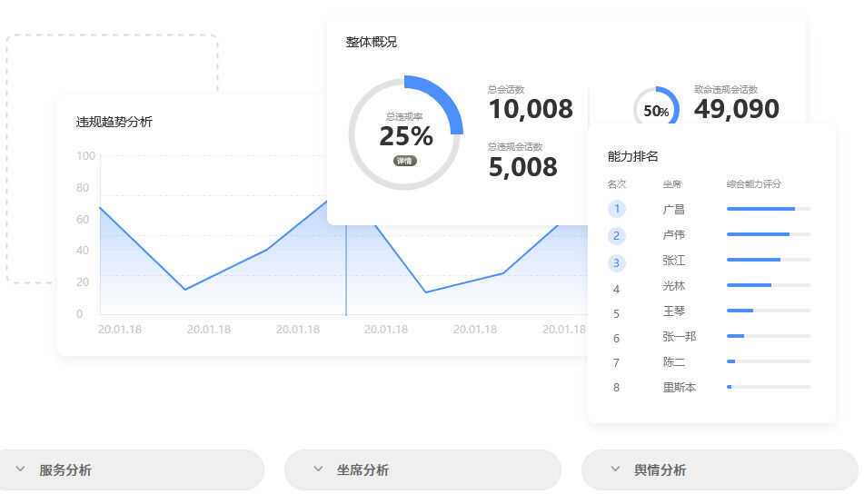Screen dimensions: 864x504
Task: Select agent 张一邦 in ranking list
Action: click(x=679, y=337)
